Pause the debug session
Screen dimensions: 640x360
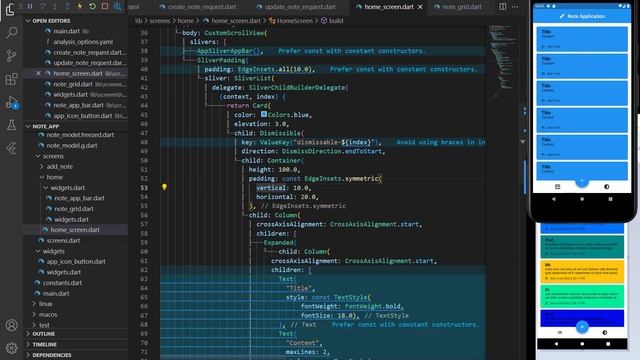pyautogui.click(x=30, y=7)
